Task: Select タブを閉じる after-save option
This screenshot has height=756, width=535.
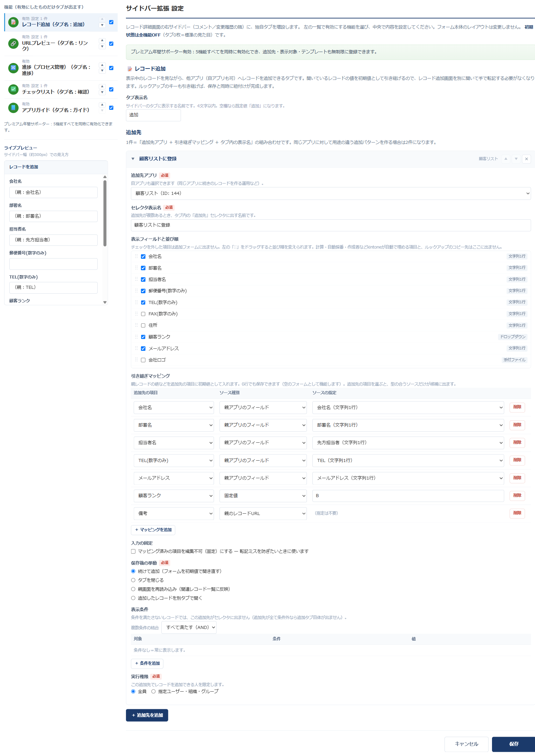Action: 133,580
